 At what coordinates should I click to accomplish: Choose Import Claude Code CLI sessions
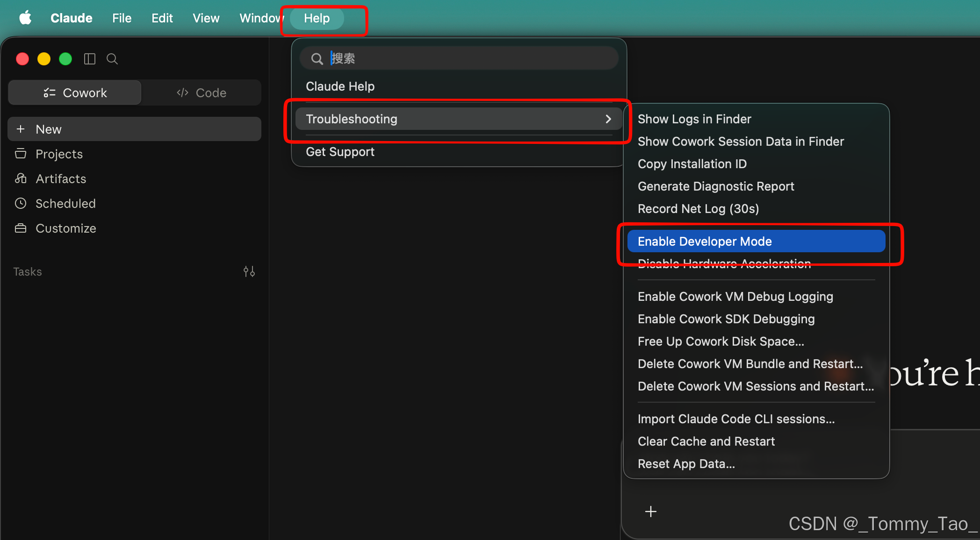(x=757, y=419)
